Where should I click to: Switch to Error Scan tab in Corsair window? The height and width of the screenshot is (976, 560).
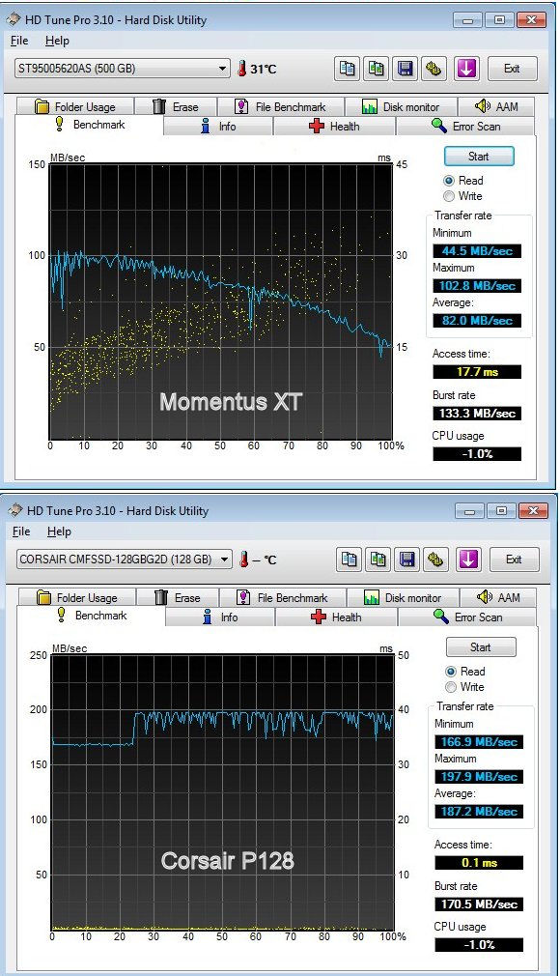tap(466, 617)
